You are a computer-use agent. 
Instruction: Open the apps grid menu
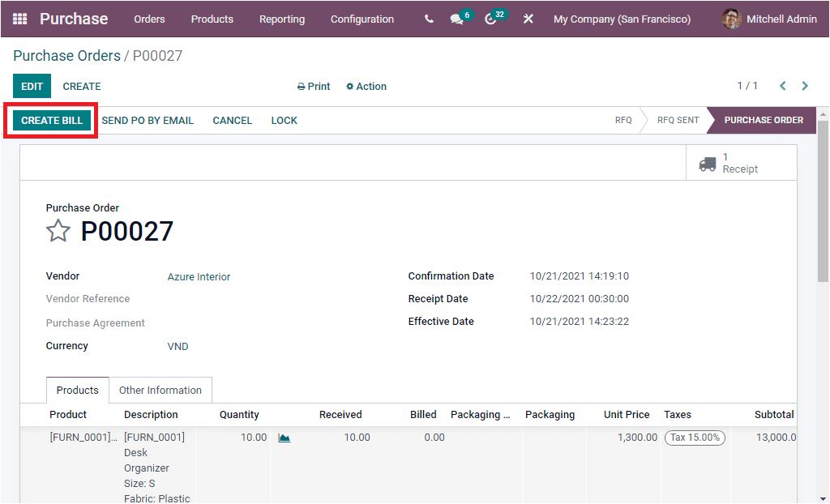(x=19, y=19)
